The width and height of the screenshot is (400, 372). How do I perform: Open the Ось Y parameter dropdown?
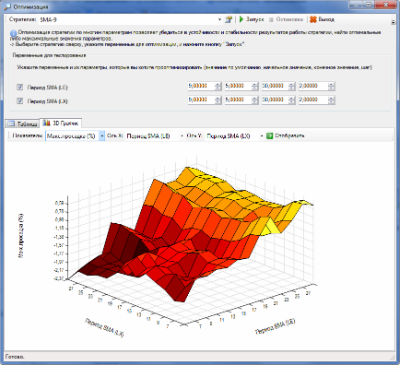(235, 136)
